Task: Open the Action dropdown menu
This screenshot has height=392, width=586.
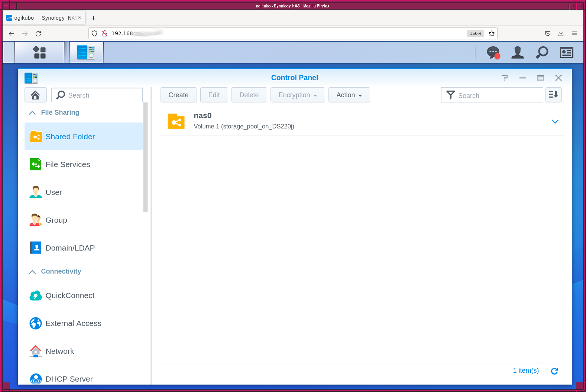Action: click(349, 95)
